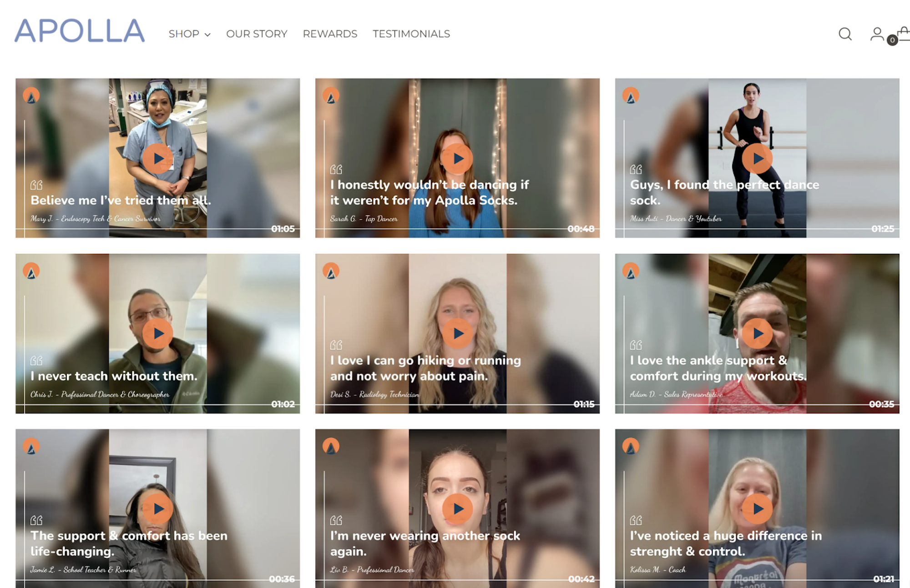The image size is (910, 588).
Task: Open the shopping cart bag icon
Action: [903, 34]
